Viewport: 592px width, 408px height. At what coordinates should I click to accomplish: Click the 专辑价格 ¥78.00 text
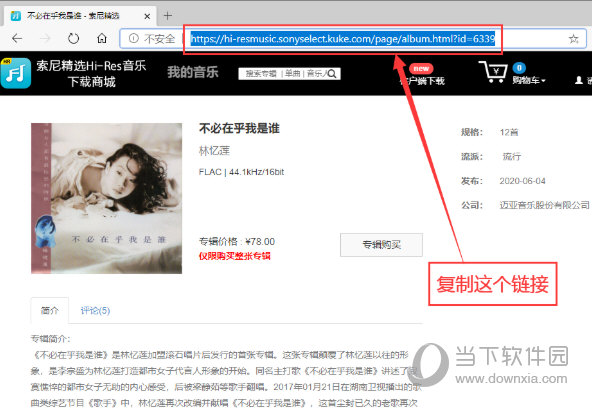point(237,242)
